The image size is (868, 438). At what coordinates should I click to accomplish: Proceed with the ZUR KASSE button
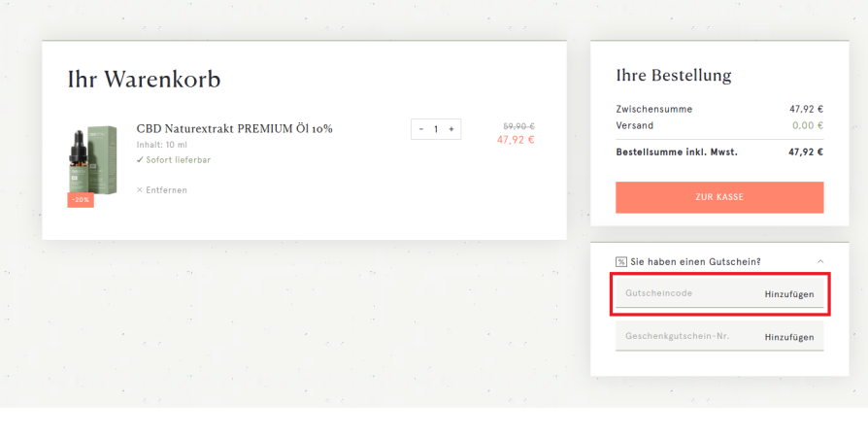tap(719, 197)
